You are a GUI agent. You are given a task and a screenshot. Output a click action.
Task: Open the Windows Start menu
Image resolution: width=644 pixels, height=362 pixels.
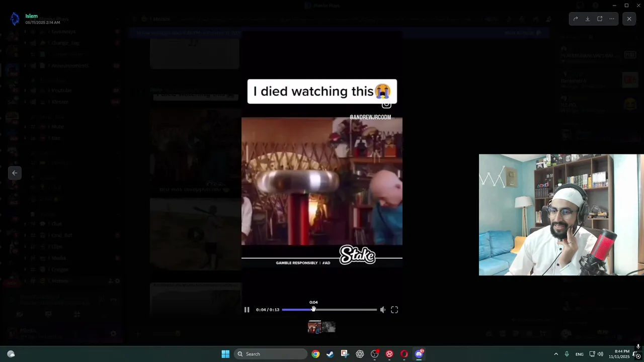pos(225,354)
